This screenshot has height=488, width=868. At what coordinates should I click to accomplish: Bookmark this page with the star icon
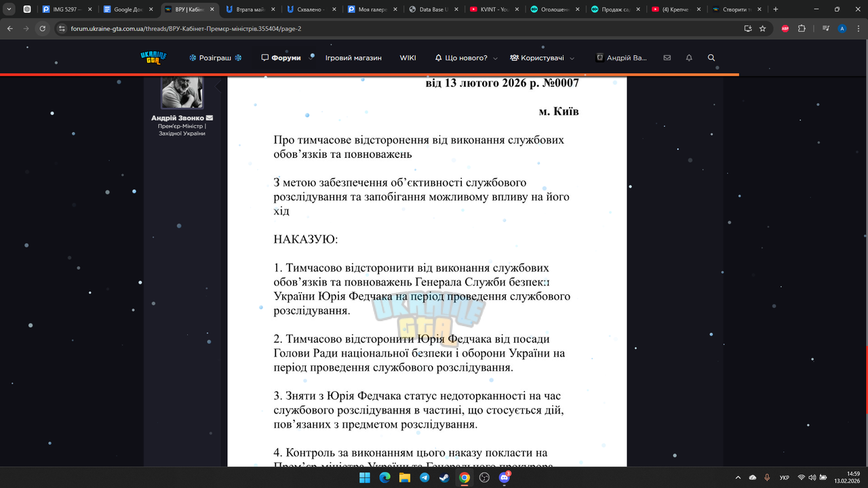[763, 28]
